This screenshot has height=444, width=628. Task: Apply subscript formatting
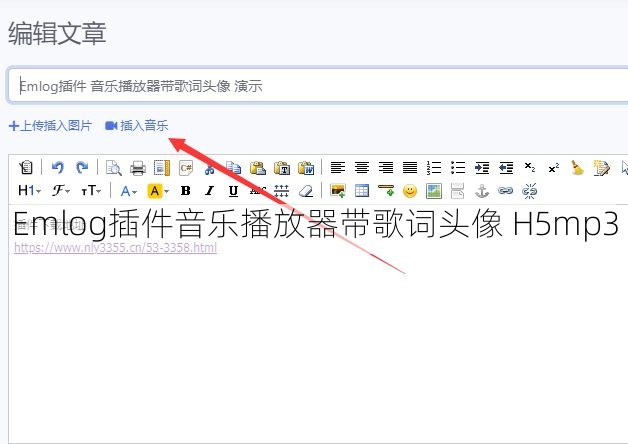[530, 167]
